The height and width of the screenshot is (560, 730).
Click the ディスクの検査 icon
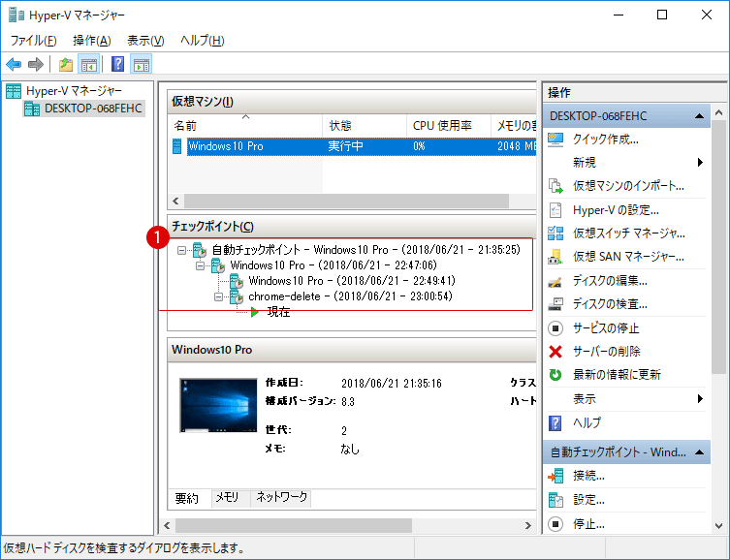click(555, 304)
